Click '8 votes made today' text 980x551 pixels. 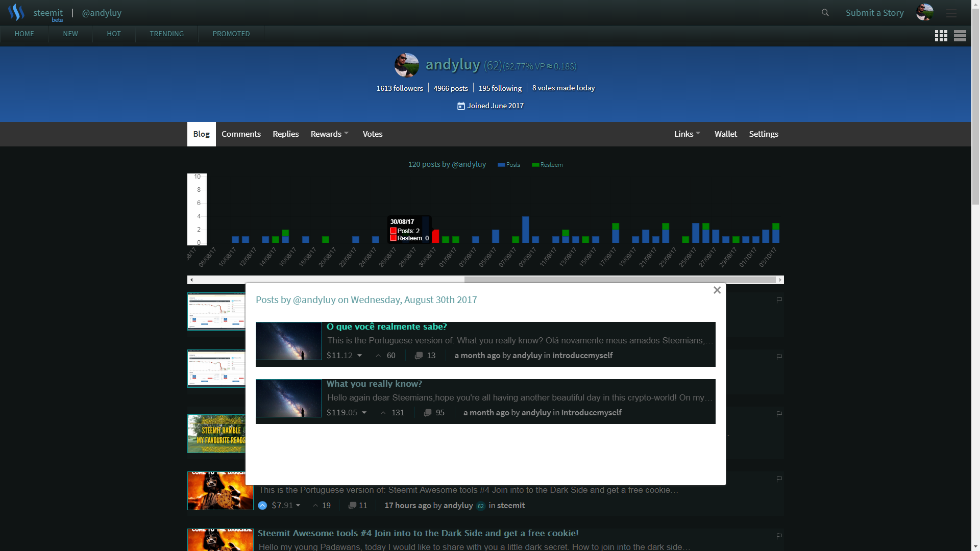click(x=563, y=88)
